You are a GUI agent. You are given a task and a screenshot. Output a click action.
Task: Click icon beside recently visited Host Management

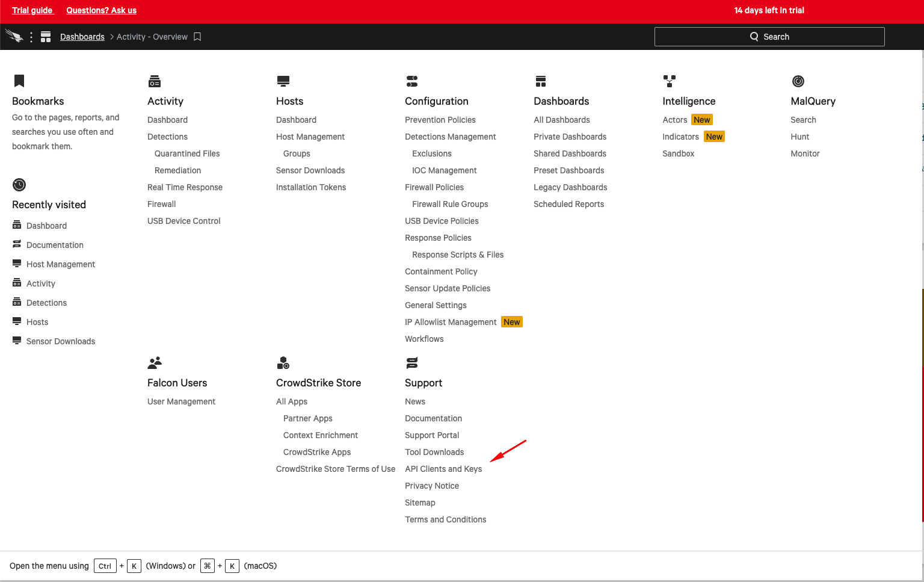[17, 264]
